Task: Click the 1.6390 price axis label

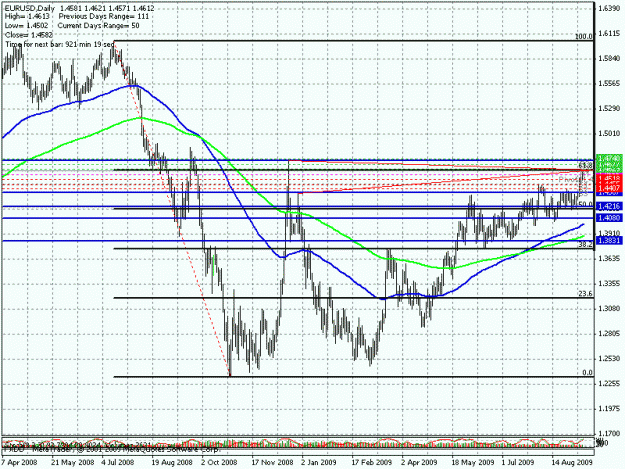Action: pos(609,8)
